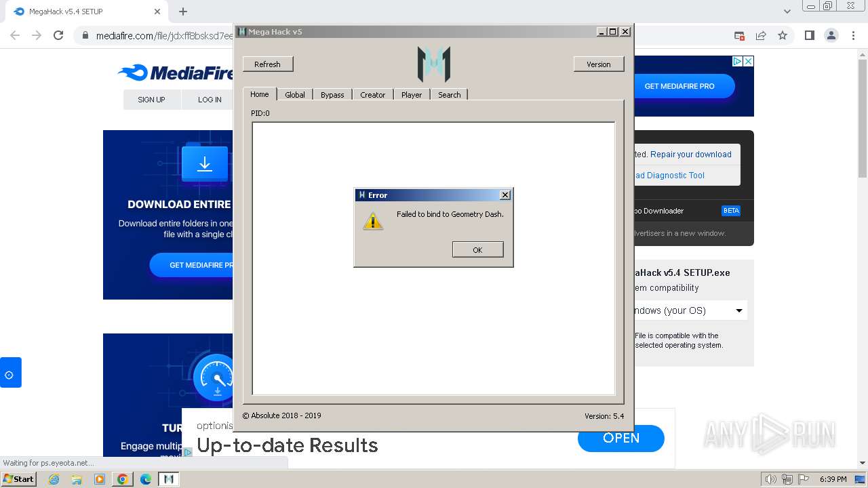The height and width of the screenshot is (488, 868).
Task: Click the Mega Hack M logo
Action: tap(434, 64)
